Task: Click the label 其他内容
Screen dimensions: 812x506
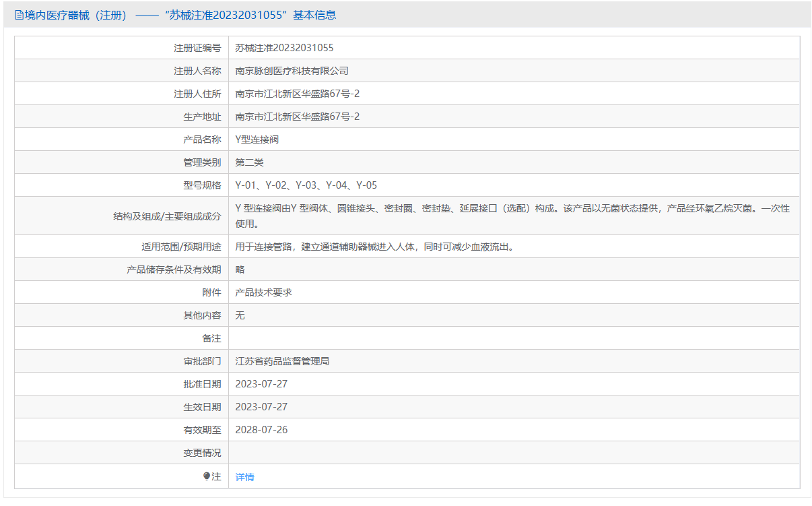Action: [202, 315]
